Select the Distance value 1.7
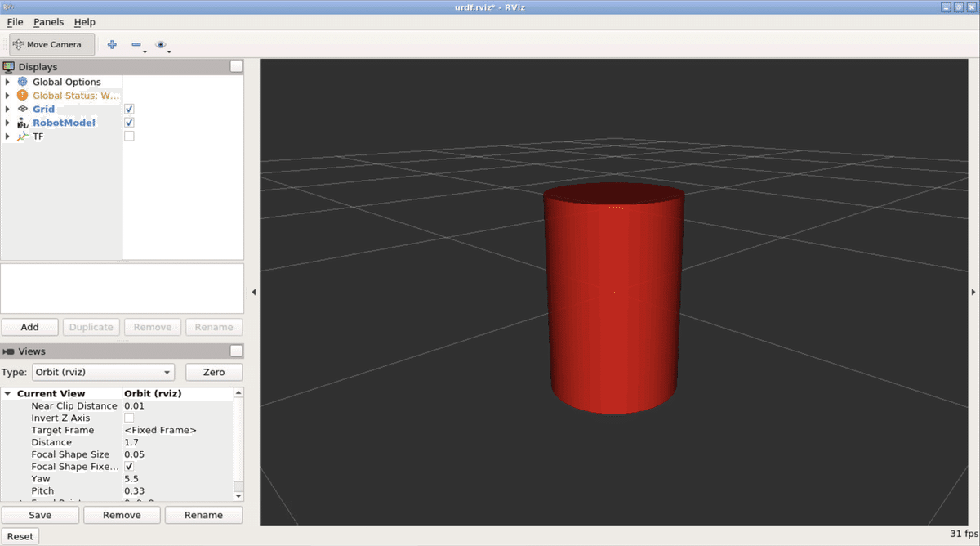Viewport: 980px width, 546px height. pos(131,442)
